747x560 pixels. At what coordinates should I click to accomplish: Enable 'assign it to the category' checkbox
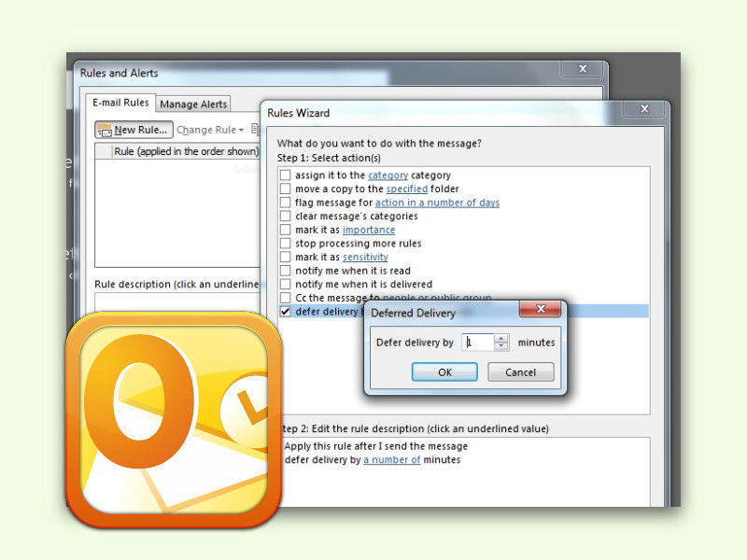(x=285, y=175)
